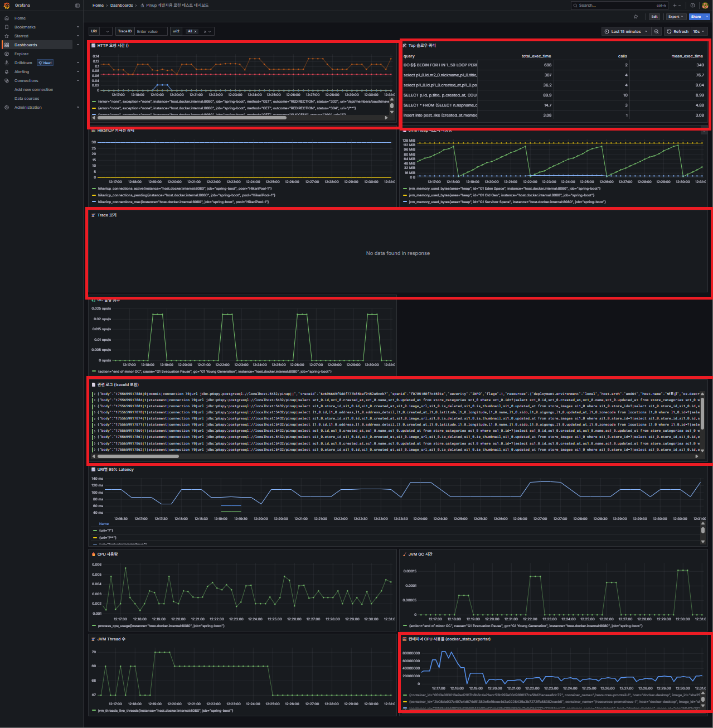Click the Grafana logo icon

(x=7, y=5)
